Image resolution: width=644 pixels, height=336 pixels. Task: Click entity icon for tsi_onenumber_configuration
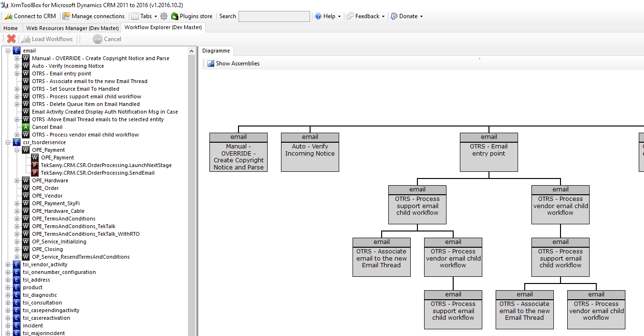click(17, 272)
